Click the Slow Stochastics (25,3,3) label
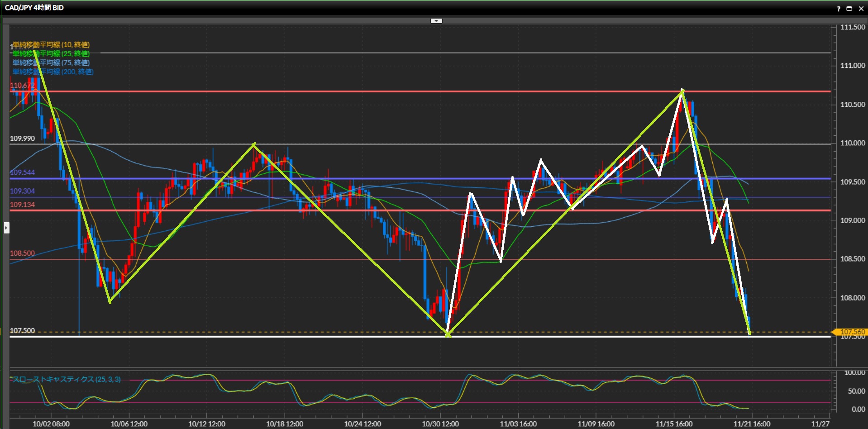Image resolution: width=868 pixels, height=429 pixels. 66,379
